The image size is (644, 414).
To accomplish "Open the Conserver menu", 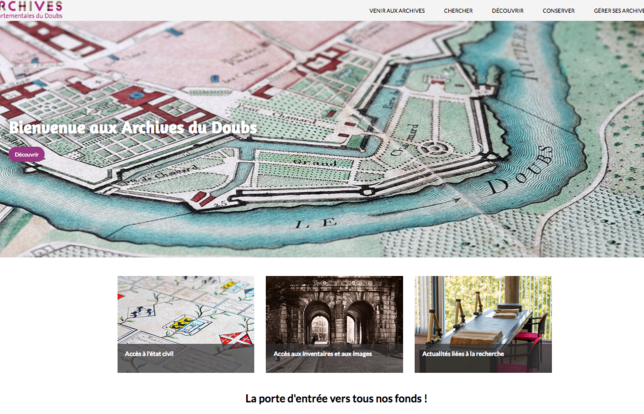I will point(558,11).
